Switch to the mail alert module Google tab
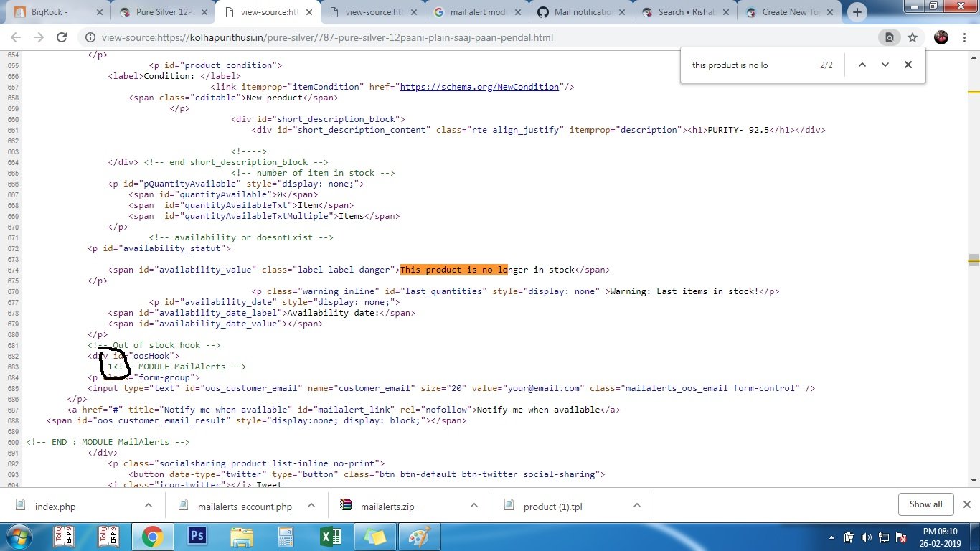Viewport: 980px width, 551px height. tap(477, 12)
